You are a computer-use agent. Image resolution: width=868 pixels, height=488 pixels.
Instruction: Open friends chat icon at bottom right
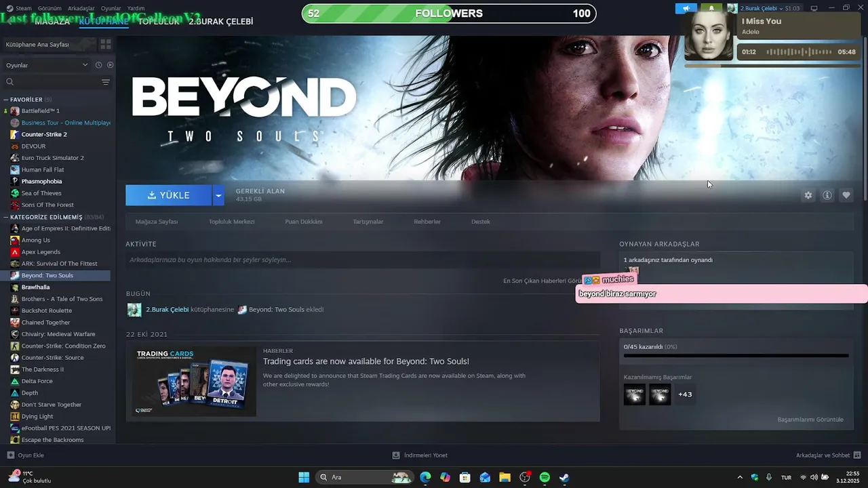click(x=857, y=455)
